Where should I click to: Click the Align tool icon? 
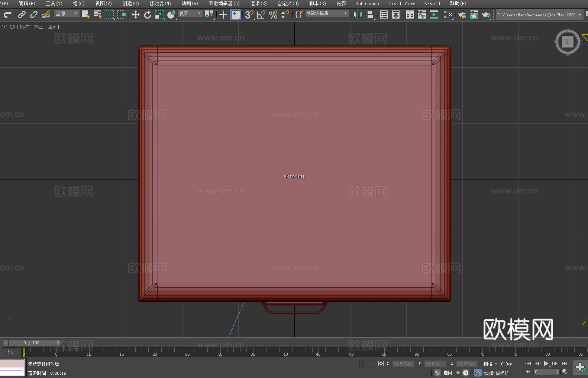pyautogui.click(x=370, y=14)
